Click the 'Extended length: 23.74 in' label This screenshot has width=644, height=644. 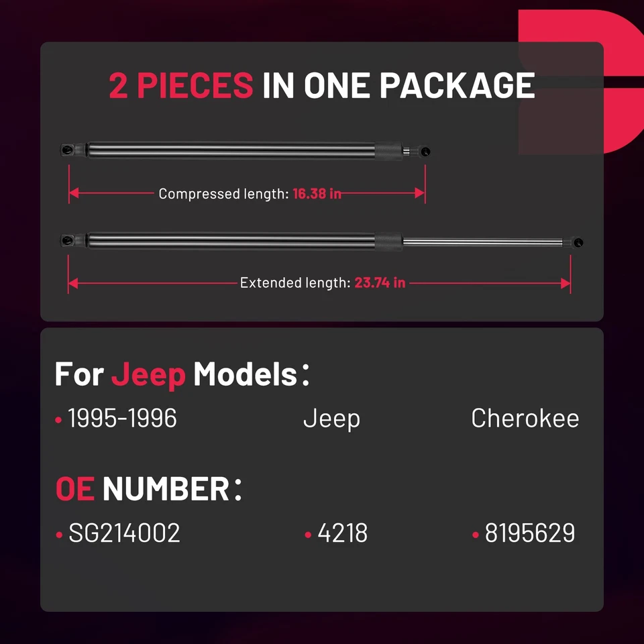tap(323, 282)
